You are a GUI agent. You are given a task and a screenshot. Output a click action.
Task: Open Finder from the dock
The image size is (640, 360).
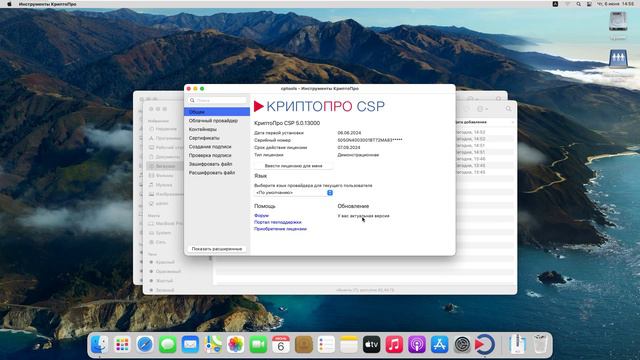click(99, 345)
